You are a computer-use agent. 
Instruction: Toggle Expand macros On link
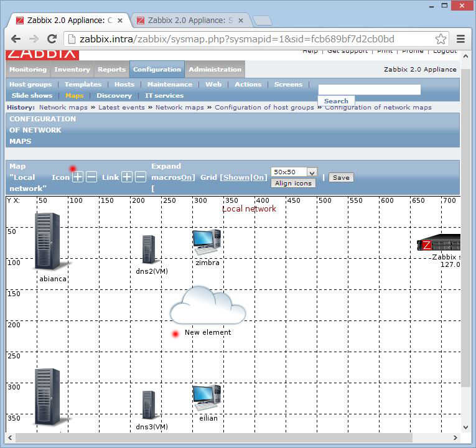187,177
